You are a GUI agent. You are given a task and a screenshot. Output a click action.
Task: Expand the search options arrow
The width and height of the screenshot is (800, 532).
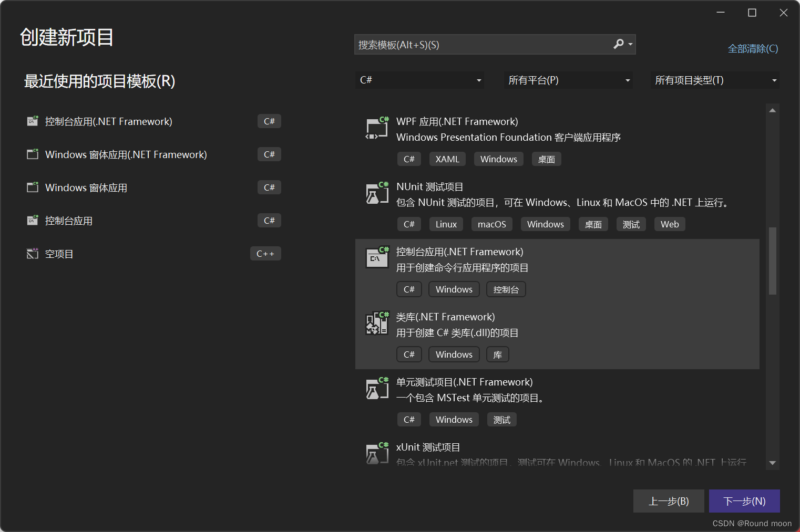[x=630, y=45]
